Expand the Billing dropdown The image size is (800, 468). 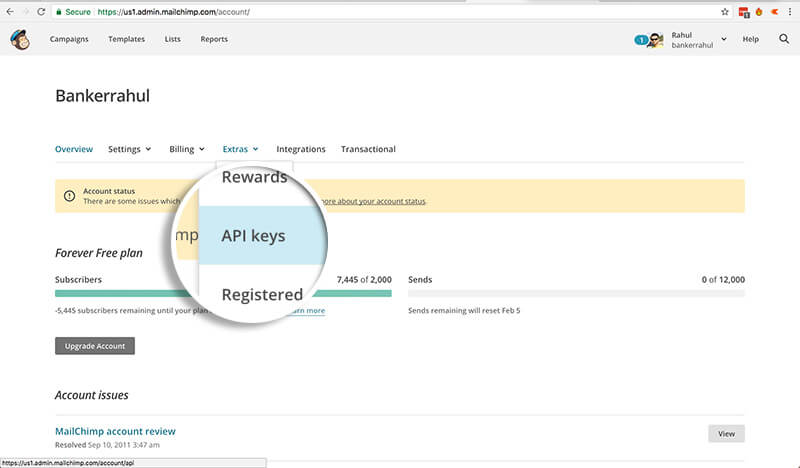187,149
